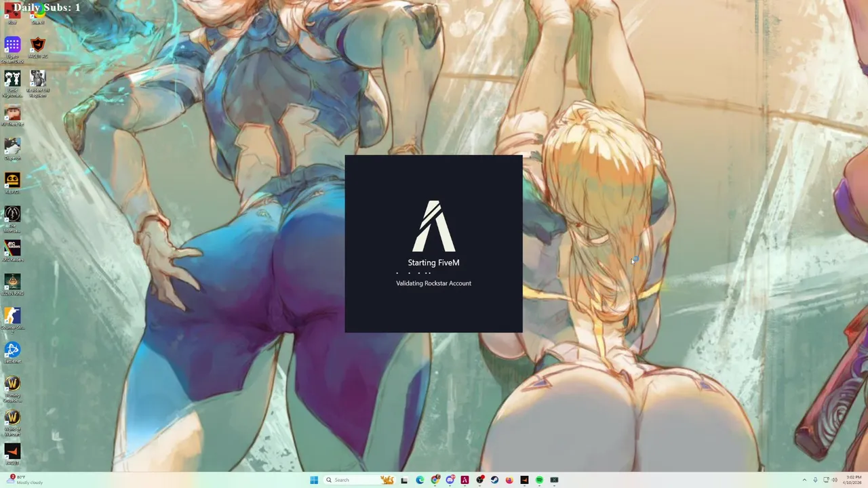Click the FiveM logo in the launcher
This screenshot has width=868, height=488.
[433, 226]
